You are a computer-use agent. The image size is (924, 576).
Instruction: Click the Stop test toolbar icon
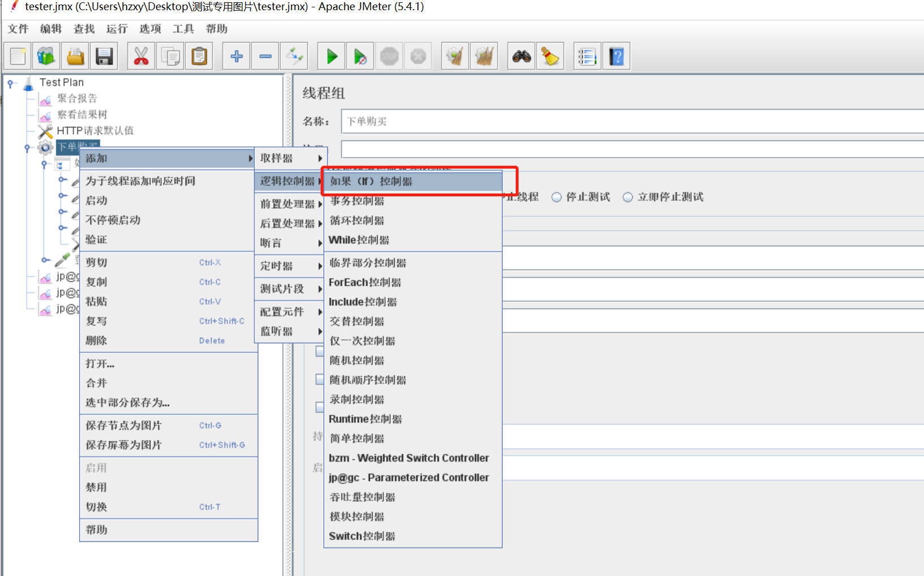pyautogui.click(x=389, y=56)
